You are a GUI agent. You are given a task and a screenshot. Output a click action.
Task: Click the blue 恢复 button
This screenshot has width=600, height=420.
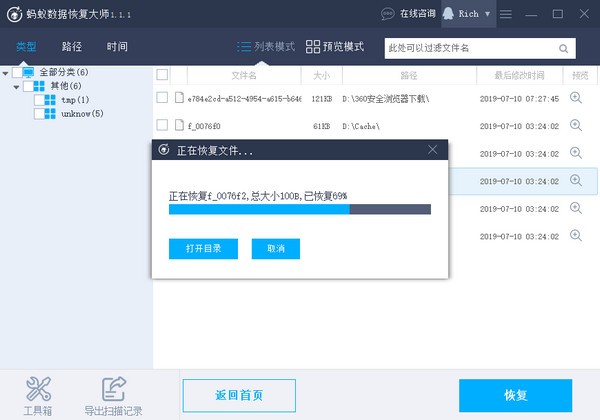point(515,396)
